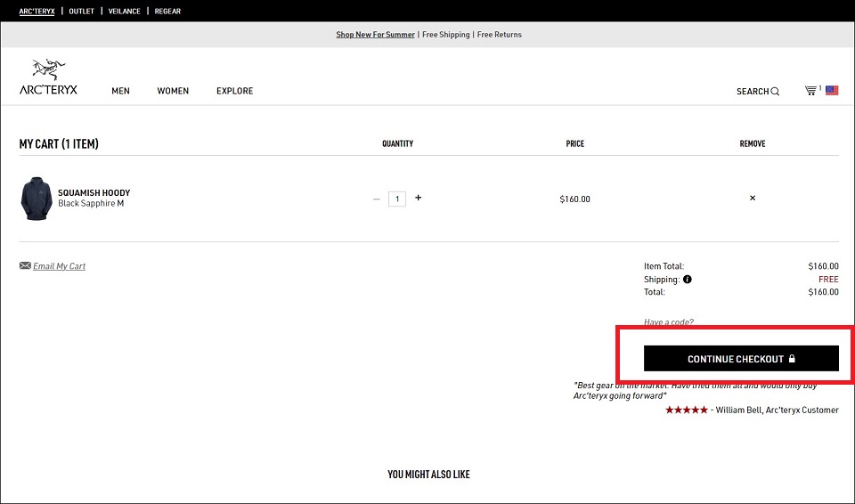The width and height of the screenshot is (855, 504).
Task: Click the Arc'teryx bird logo
Action: (x=48, y=77)
